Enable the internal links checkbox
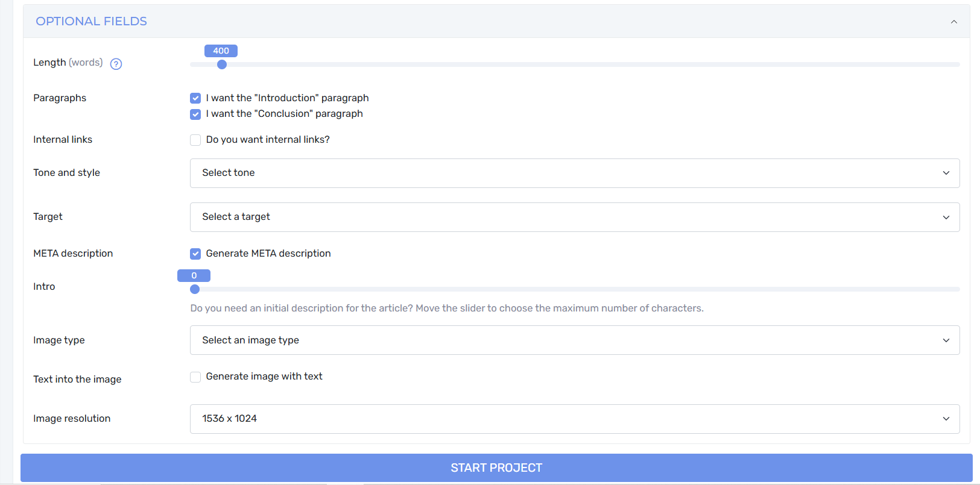The height and width of the screenshot is (485, 980). (195, 140)
